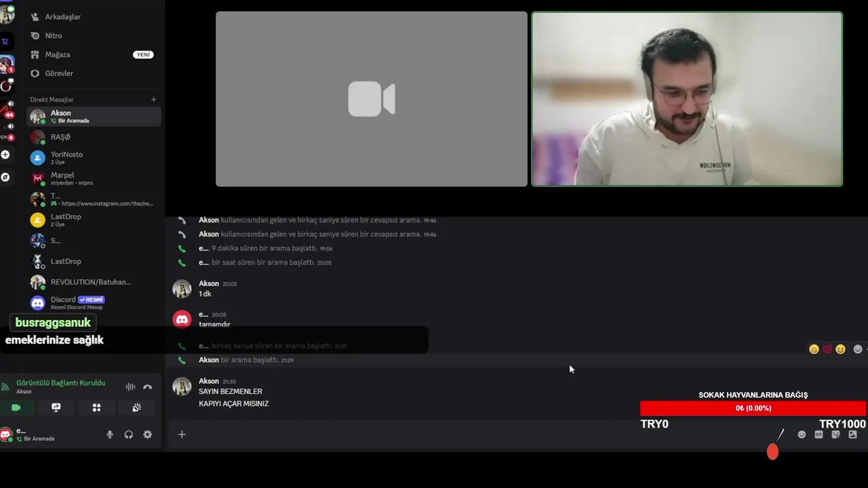Viewport: 868px width, 488px height.
Task: Open anime avatar server with badge 1
Action: click(x=6, y=64)
